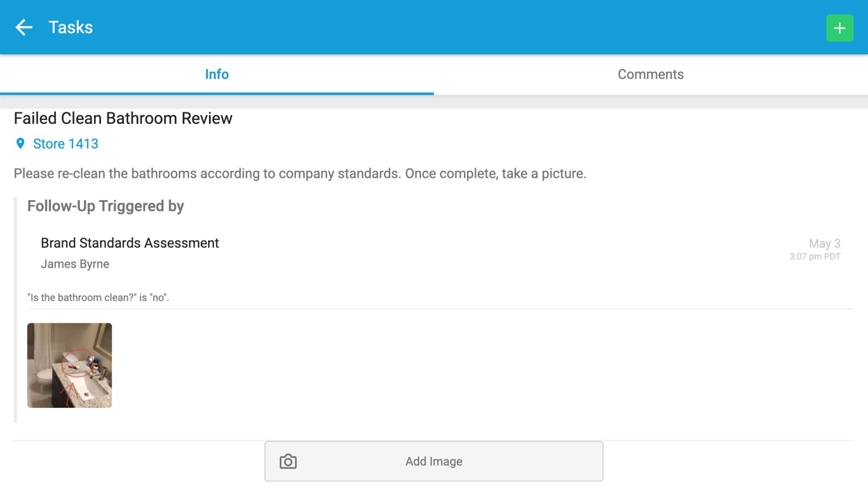The width and height of the screenshot is (868, 488).
Task: Click the Add Image button
Action: [434, 461]
